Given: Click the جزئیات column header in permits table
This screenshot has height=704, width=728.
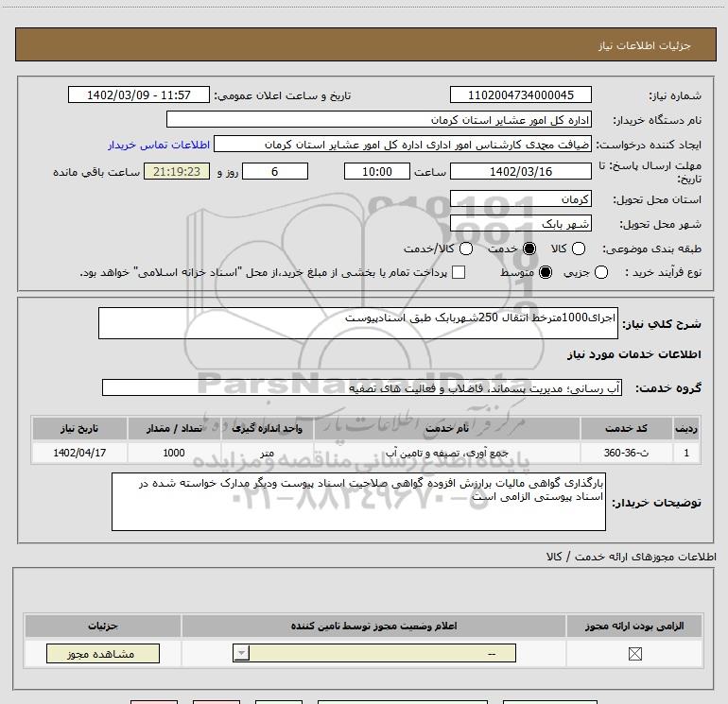Looking at the screenshot, I should click(x=103, y=626).
